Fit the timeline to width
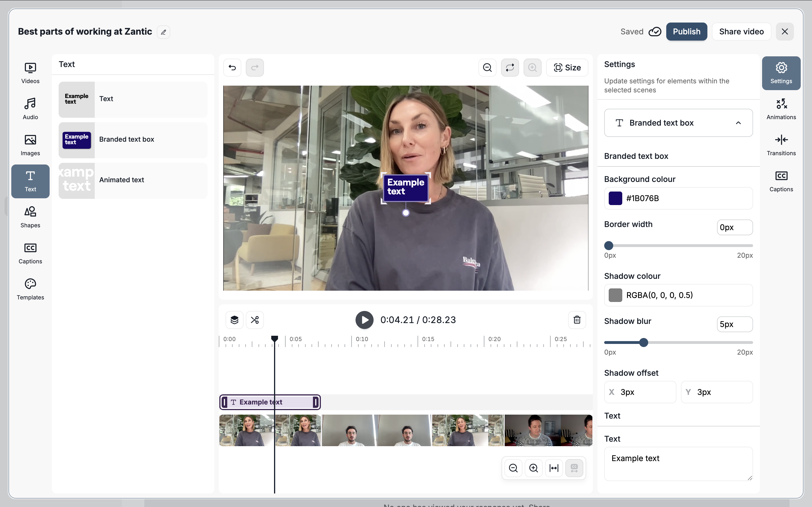The width and height of the screenshot is (812, 507). 554,468
